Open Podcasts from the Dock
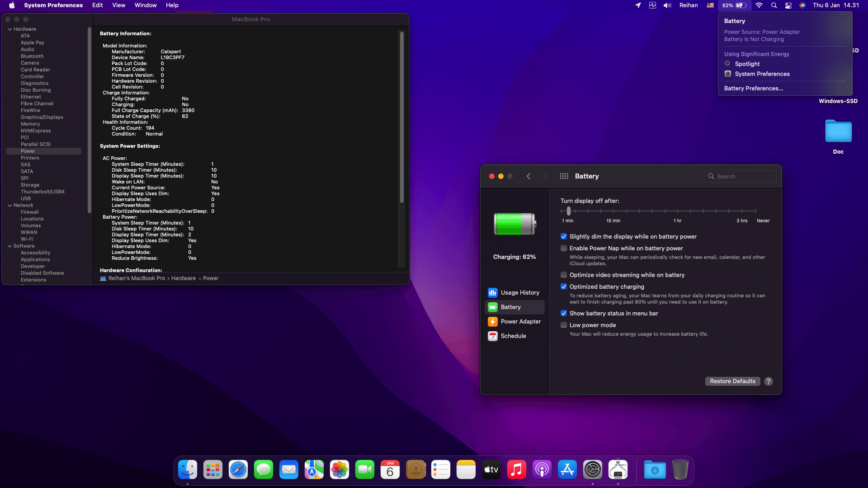 542,470
